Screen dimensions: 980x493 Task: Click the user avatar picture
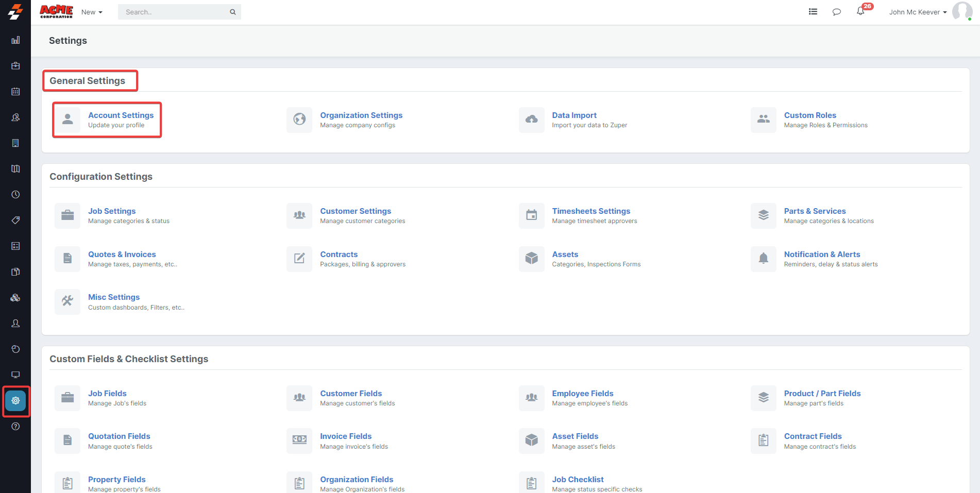[961, 11]
